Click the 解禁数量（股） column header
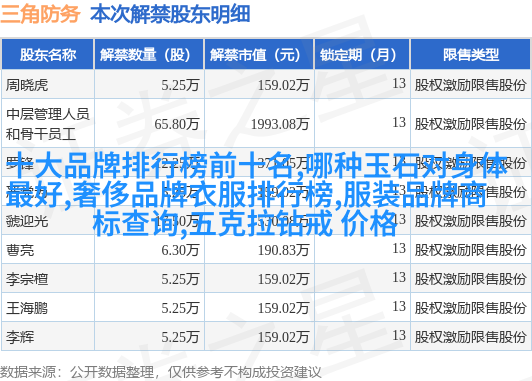The height and width of the screenshot is (381, 532). click(x=149, y=55)
